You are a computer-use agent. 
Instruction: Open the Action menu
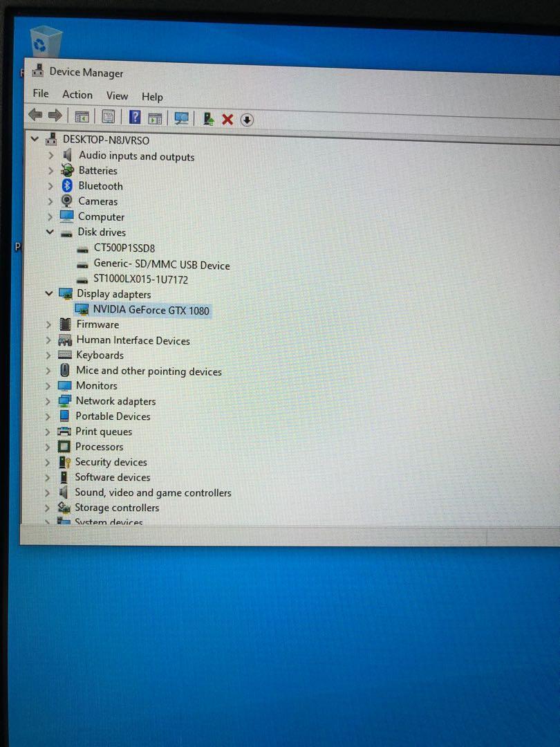(77, 95)
